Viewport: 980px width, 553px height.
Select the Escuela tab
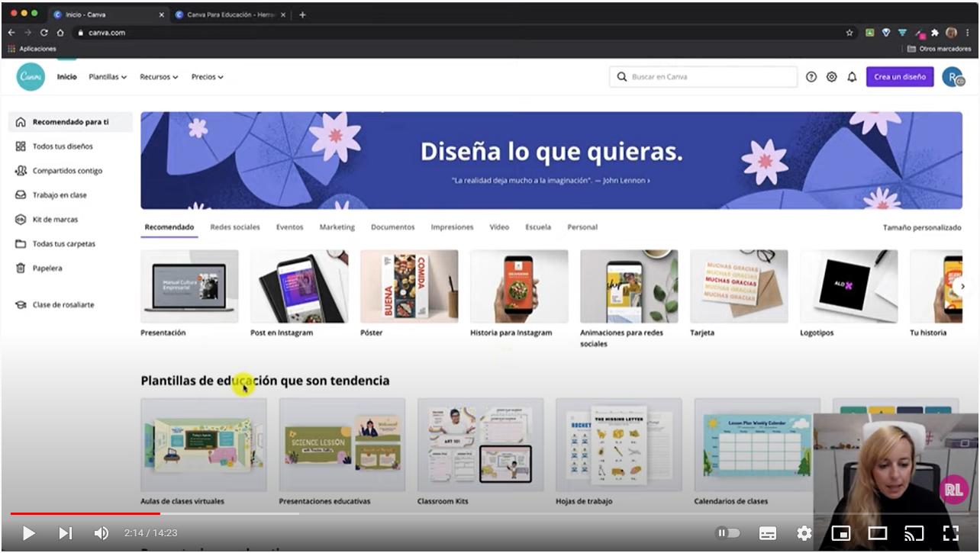point(538,227)
